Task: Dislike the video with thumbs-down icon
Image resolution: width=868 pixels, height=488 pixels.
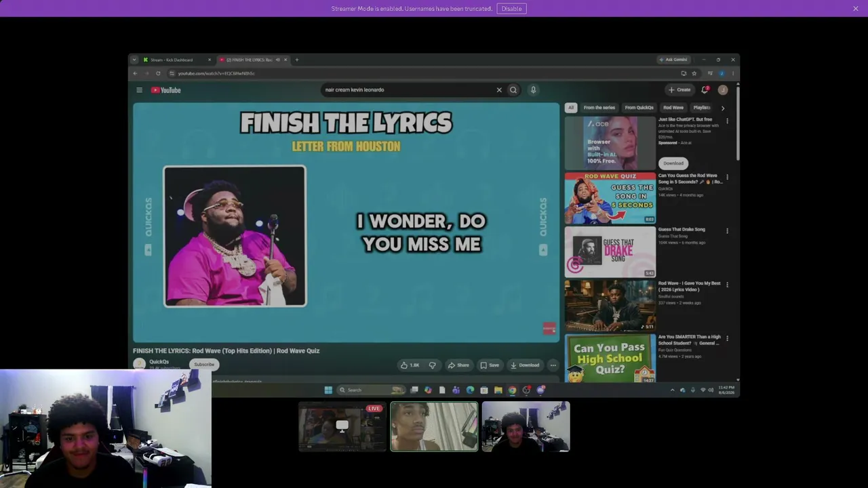Action: [432, 365]
